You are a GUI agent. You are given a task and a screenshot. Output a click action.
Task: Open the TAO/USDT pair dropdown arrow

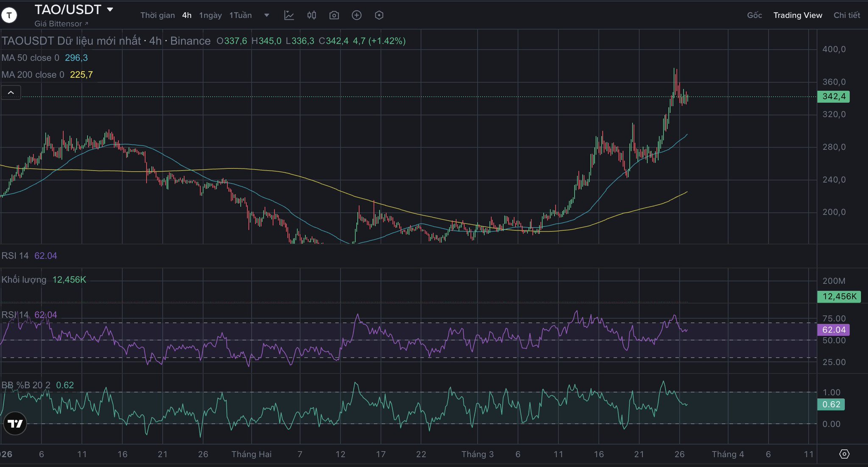tap(110, 9)
